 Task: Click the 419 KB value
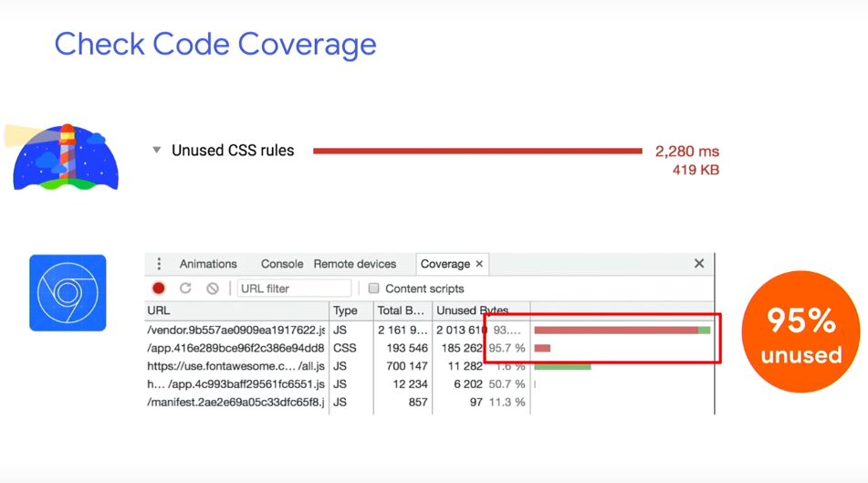coord(695,170)
